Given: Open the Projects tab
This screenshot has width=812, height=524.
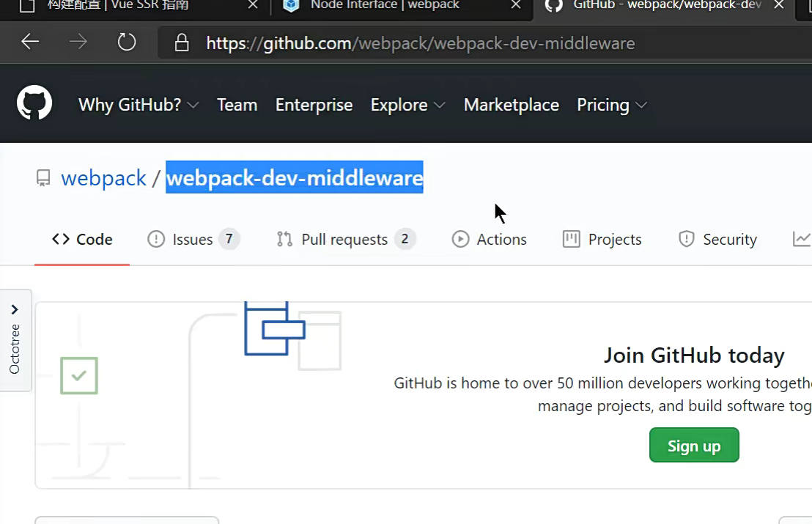Looking at the screenshot, I should (602, 240).
